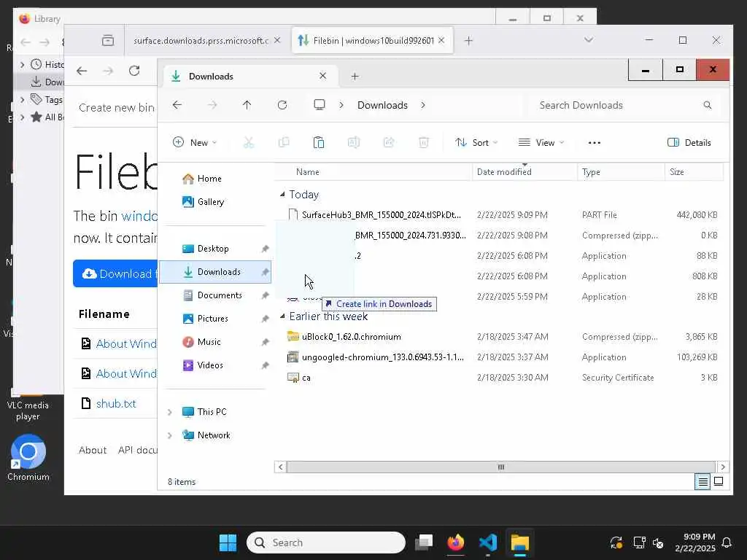747x560 pixels.
Task: Click the Type column header
Action: pos(621,172)
